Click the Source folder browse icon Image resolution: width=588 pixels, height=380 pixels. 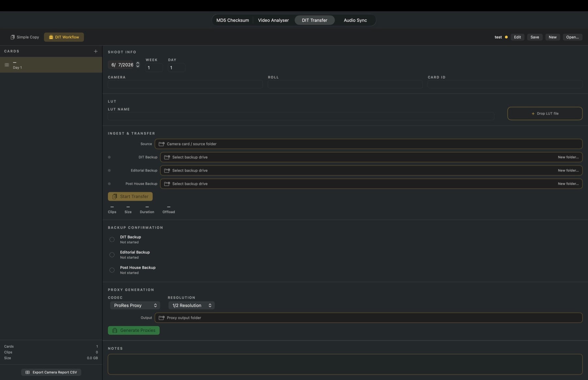(161, 144)
